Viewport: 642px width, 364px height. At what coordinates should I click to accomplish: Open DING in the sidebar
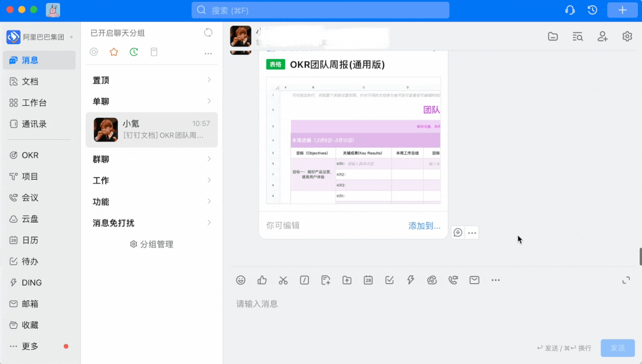point(39,283)
